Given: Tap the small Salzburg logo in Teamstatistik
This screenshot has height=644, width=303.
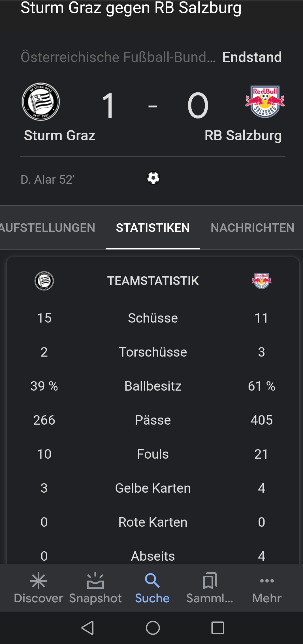Looking at the screenshot, I should point(262,281).
